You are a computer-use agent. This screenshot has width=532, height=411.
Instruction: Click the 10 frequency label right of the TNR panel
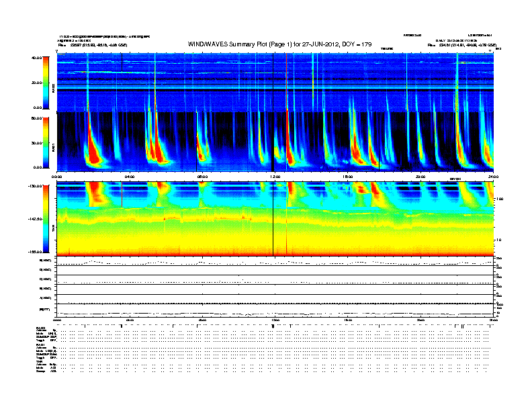tap(498, 240)
